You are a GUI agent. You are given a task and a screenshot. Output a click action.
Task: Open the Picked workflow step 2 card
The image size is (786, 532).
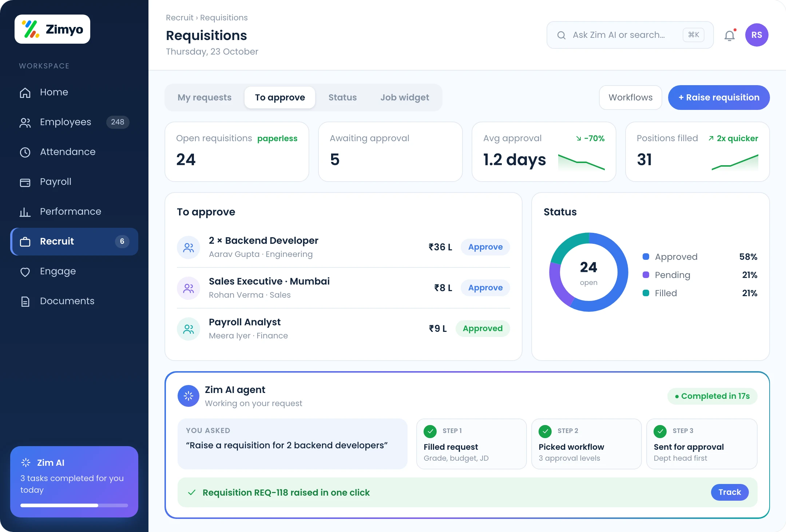[587, 444]
